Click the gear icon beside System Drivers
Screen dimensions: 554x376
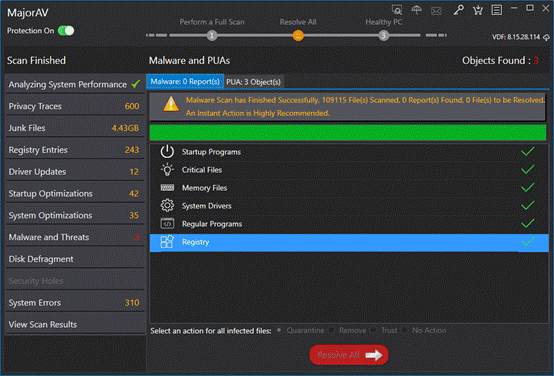[167, 205]
